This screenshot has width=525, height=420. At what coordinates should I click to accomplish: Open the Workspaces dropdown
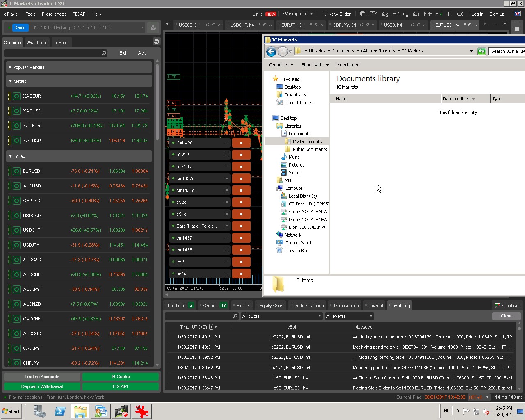(298, 14)
